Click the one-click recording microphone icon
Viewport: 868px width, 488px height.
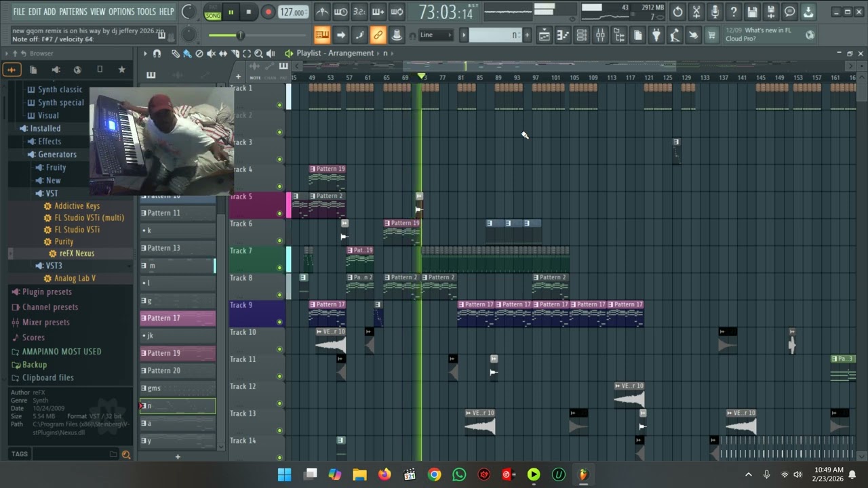(x=715, y=12)
